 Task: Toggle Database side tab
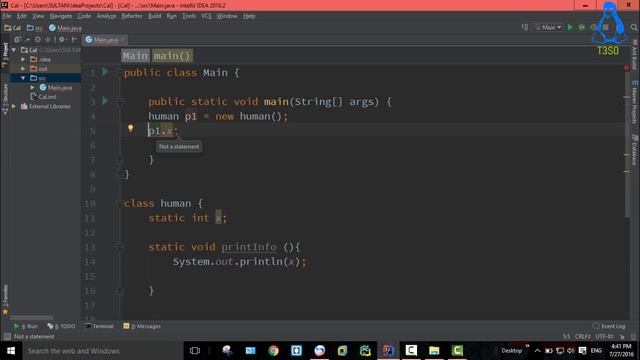pyautogui.click(x=635, y=150)
